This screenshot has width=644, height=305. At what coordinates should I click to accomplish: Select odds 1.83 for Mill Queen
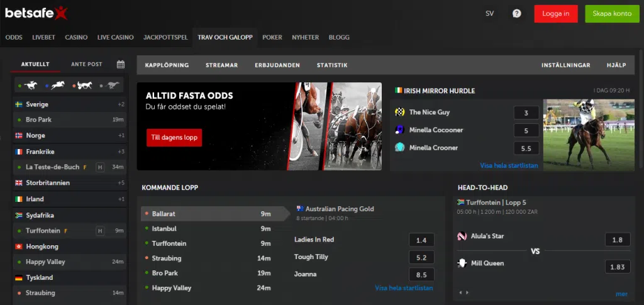pos(618,267)
